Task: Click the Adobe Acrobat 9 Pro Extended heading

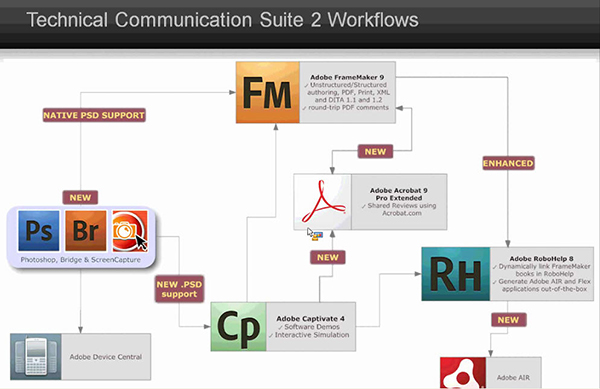Action: coord(399,194)
